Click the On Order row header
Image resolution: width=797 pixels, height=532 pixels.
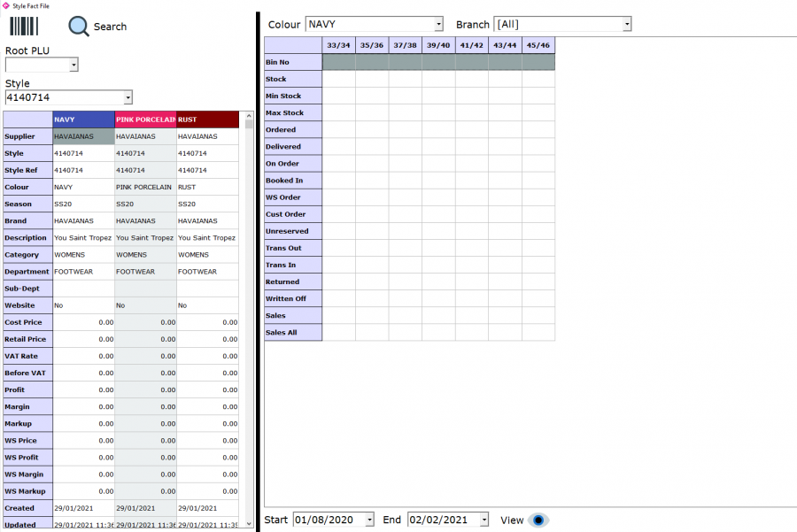pos(293,163)
